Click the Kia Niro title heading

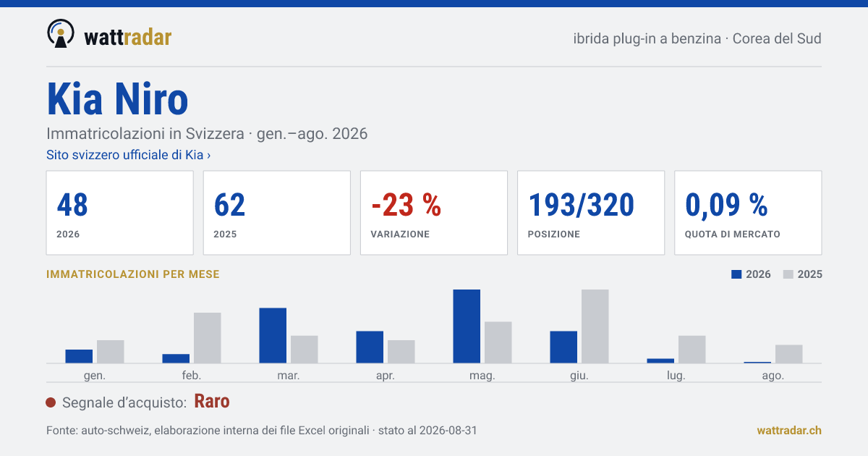118,98
